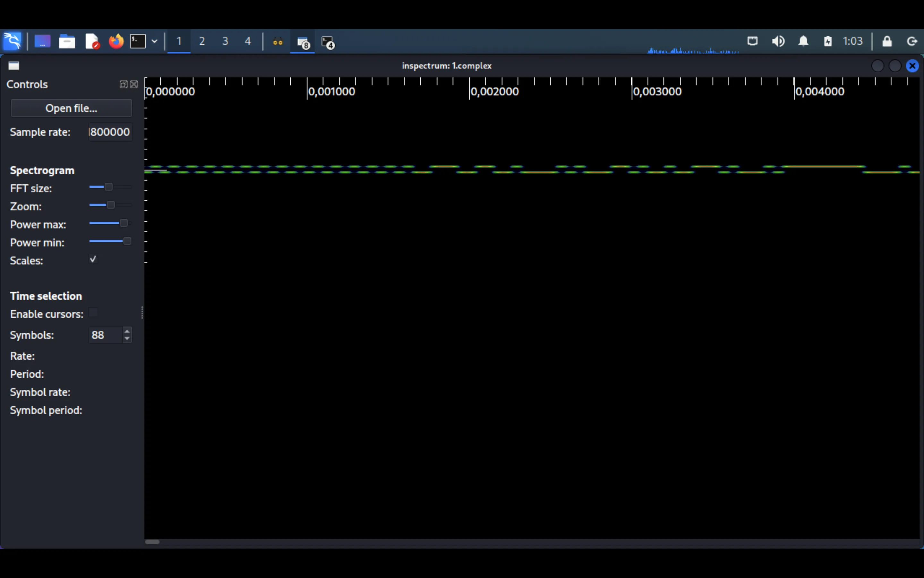The height and width of the screenshot is (578, 924).
Task: Float the Controls dock panel
Action: (123, 84)
